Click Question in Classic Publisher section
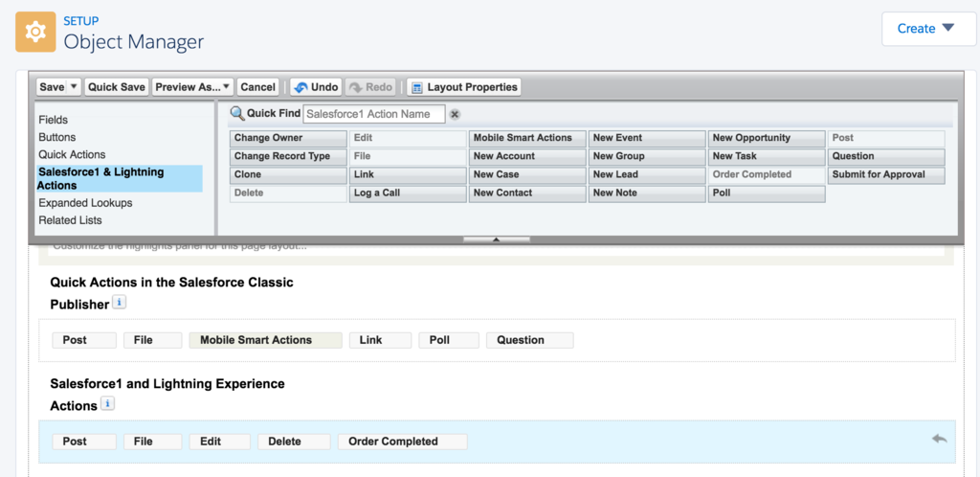This screenshot has width=980, height=477. tap(530, 340)
